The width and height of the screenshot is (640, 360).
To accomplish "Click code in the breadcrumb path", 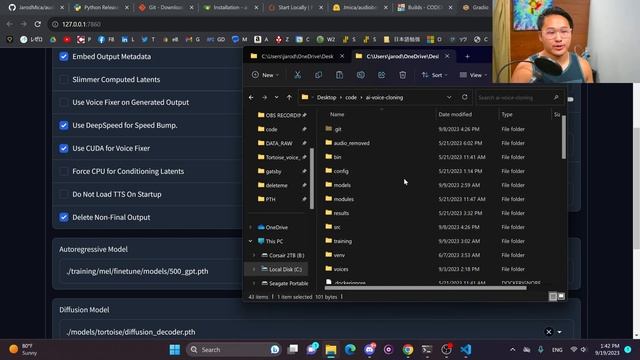I will click(351, 98).
